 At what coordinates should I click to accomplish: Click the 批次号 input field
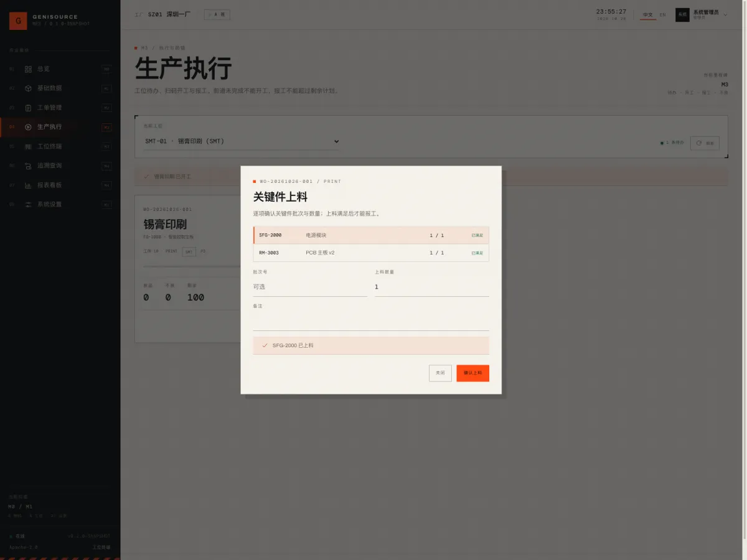310,287
